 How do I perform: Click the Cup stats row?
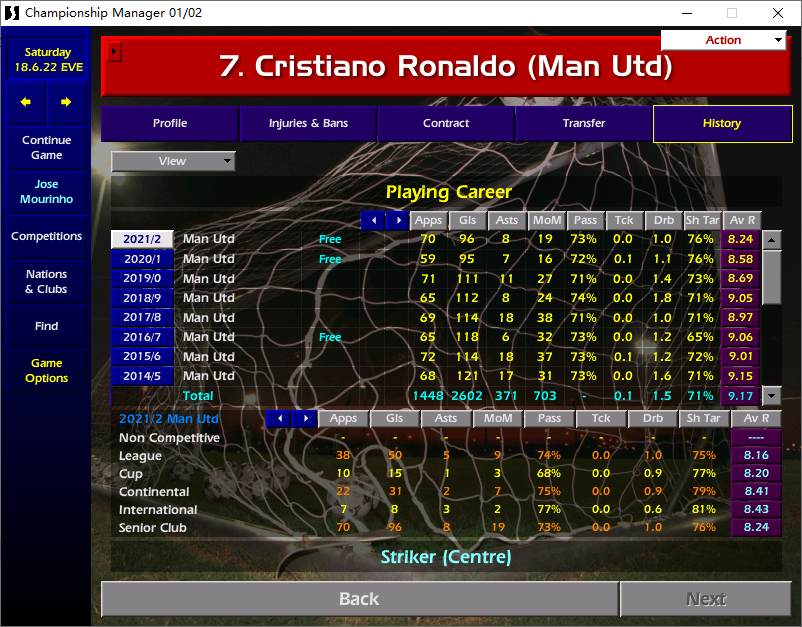point(446,474)
